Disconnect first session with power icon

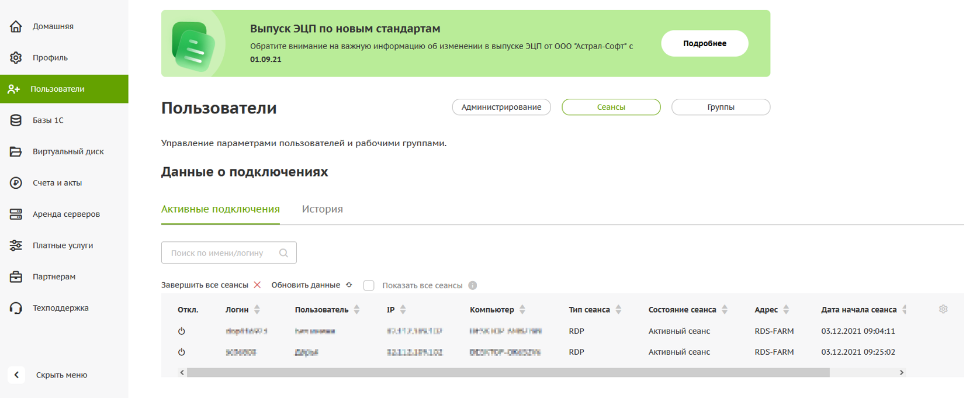pos(182,331)
